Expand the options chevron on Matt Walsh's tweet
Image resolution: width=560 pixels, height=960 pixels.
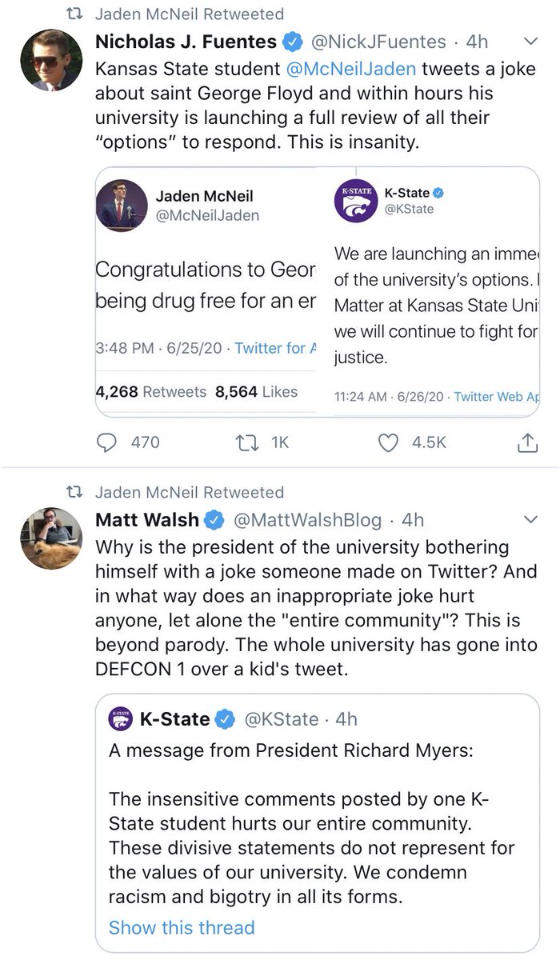pos(530,520)
